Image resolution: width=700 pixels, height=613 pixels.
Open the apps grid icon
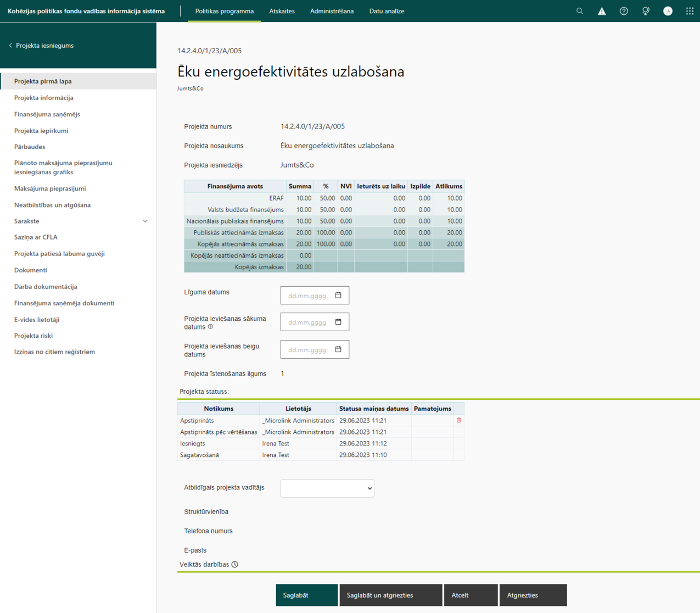tap(690, 11)
